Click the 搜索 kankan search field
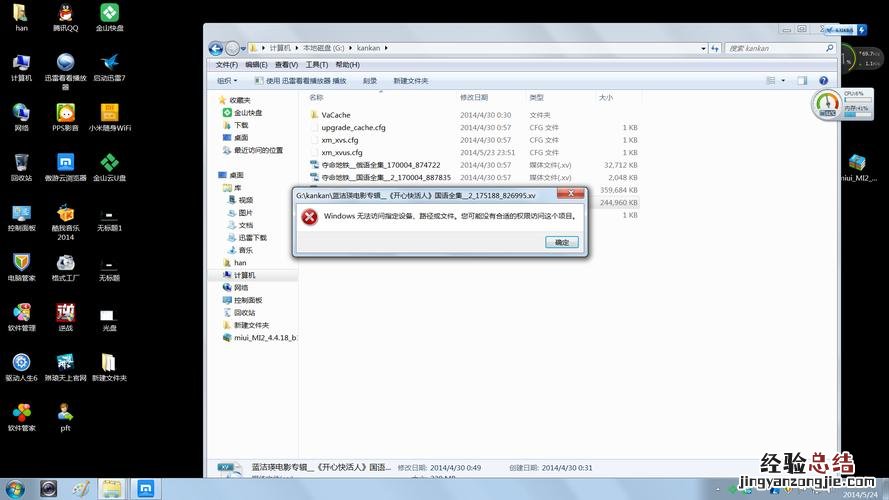This screenshot has width=889, height=500. click(x=780, y=48)
